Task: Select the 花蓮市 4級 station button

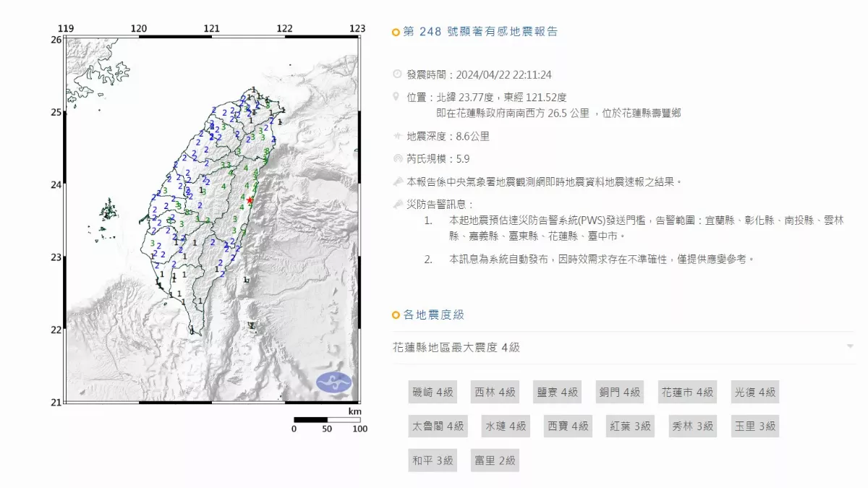Action: coord(686,392)
